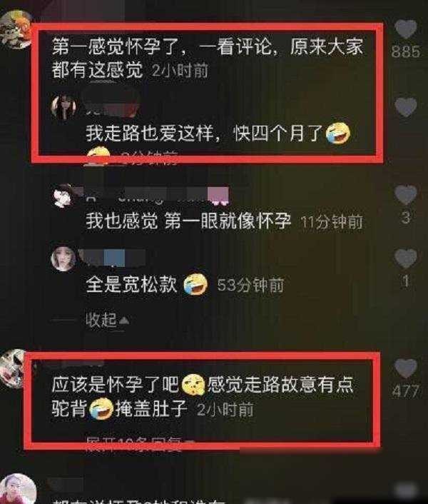Collapse replies with 收起
The height and width of the screenshot is (504, 428).
click(x=107, y=320)
